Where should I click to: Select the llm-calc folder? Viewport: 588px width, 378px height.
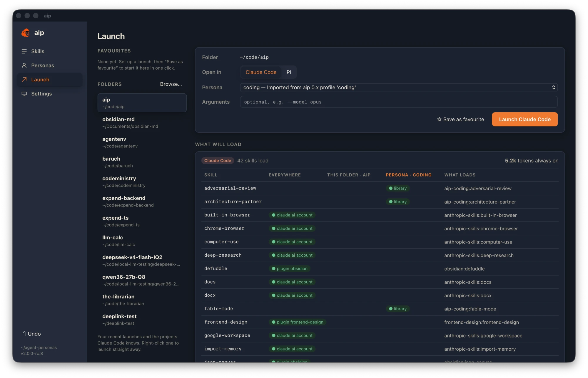pos(142,241)
